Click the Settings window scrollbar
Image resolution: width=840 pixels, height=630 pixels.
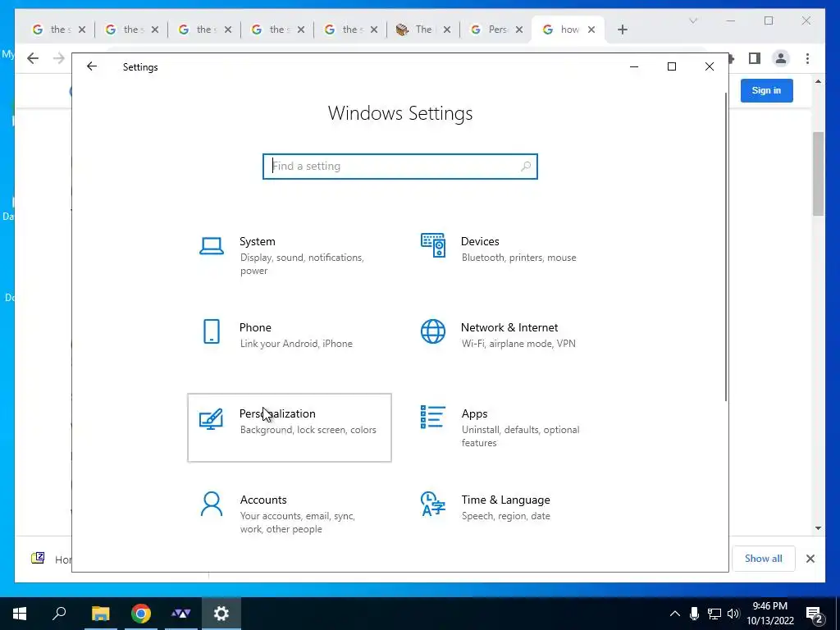[x=726, y=246]
